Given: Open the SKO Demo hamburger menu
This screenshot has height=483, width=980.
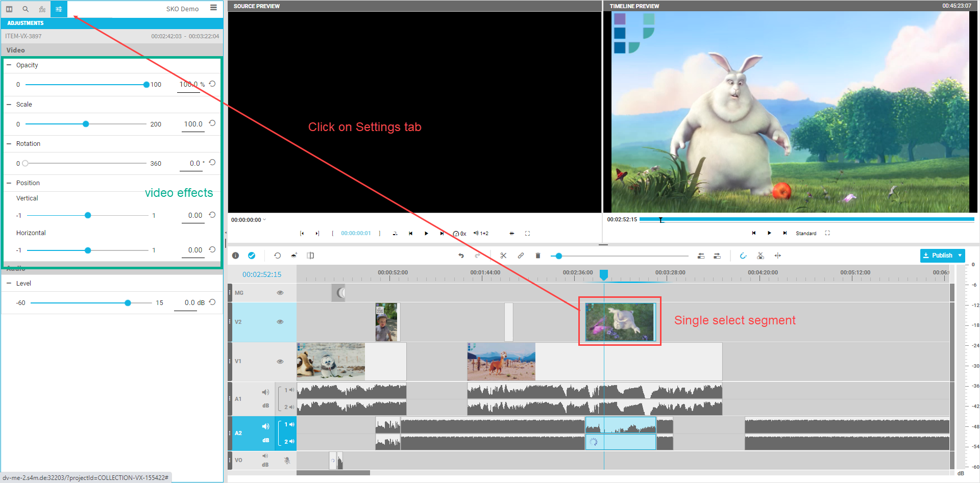Looking at the screenshot, I should [213, 8].
